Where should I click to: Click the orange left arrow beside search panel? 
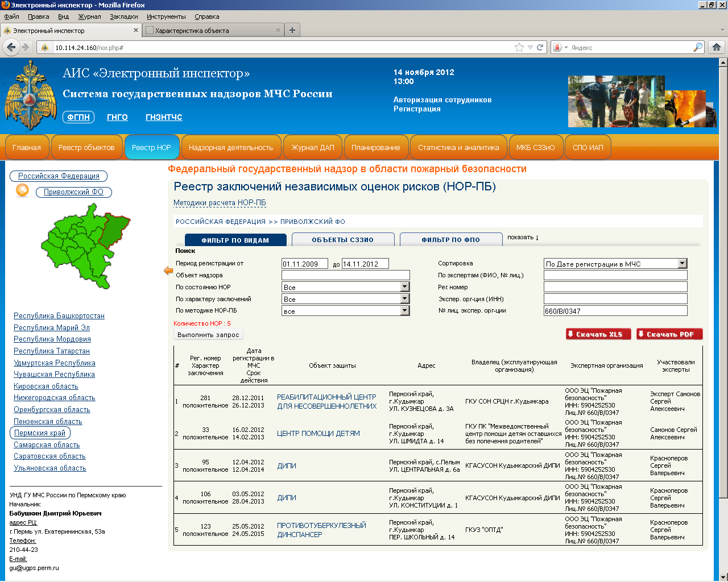(x=168, y=271)
